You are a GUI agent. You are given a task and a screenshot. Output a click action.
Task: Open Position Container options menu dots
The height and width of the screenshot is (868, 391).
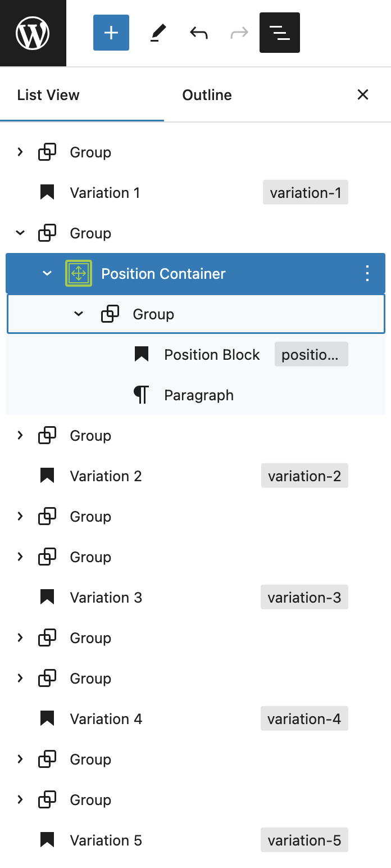coord(367,274)
